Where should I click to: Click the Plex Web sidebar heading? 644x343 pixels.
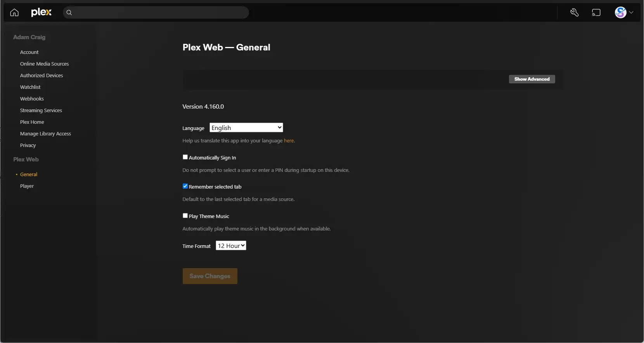[x=26, y=159]
